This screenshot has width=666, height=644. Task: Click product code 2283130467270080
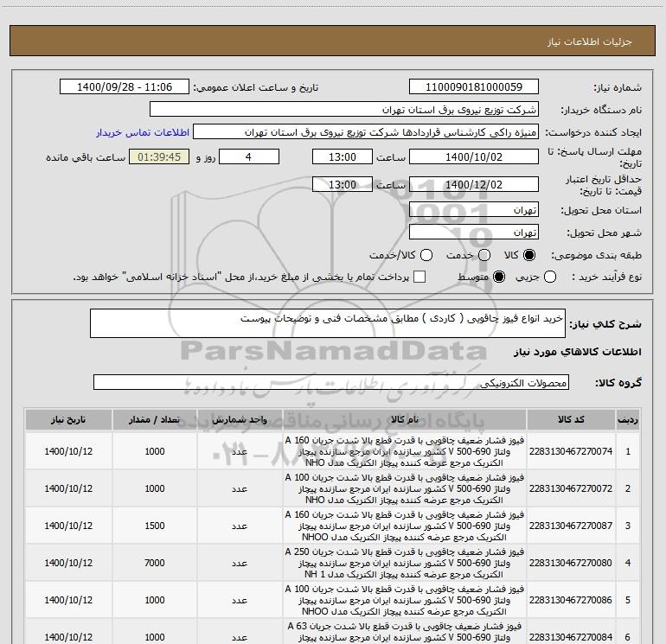[571, 563]
